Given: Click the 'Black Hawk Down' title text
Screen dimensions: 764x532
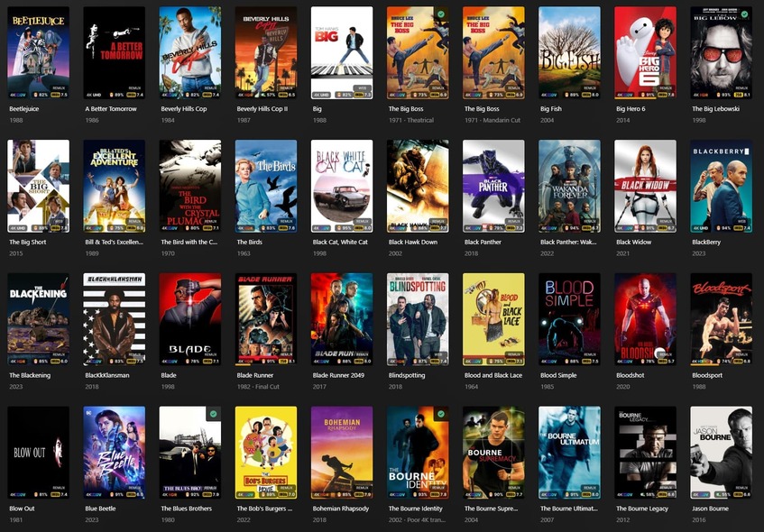Looking at the screenshot, I should pos(413,243).
